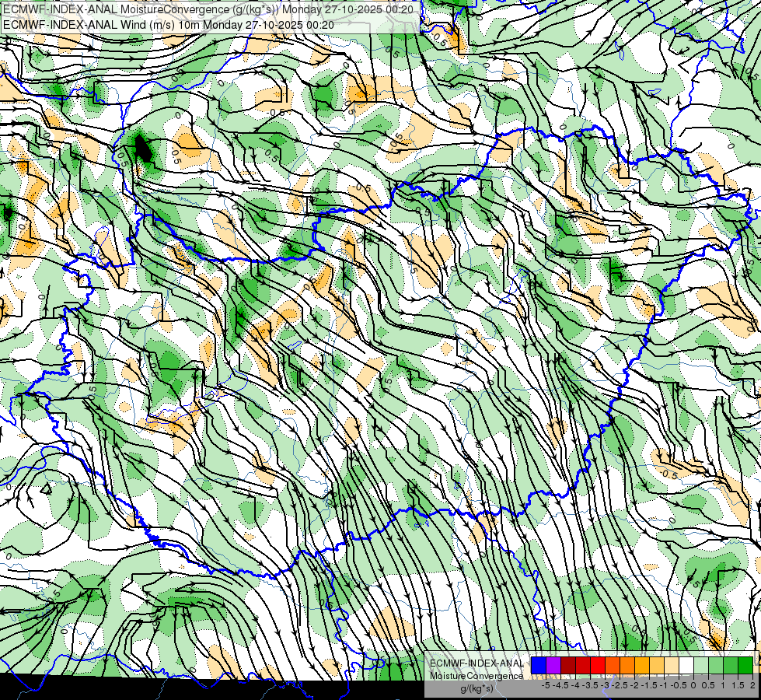Pick the blue legend swatch

539,666
